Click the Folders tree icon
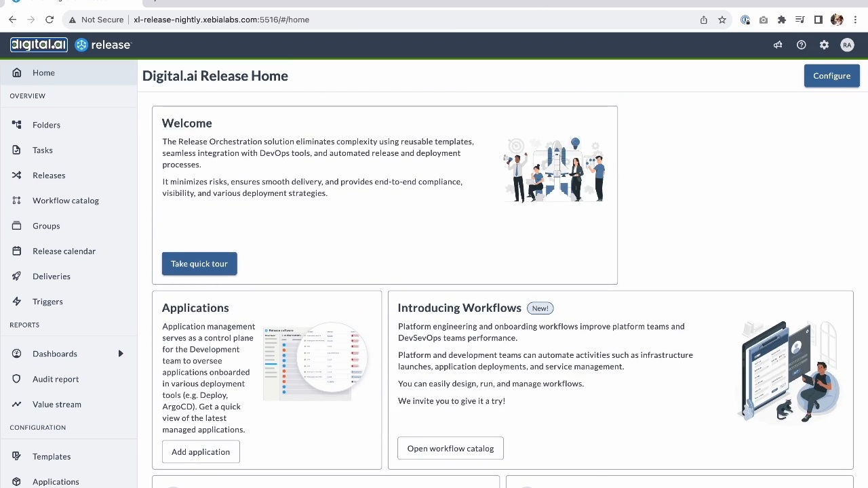 (17, 125)
